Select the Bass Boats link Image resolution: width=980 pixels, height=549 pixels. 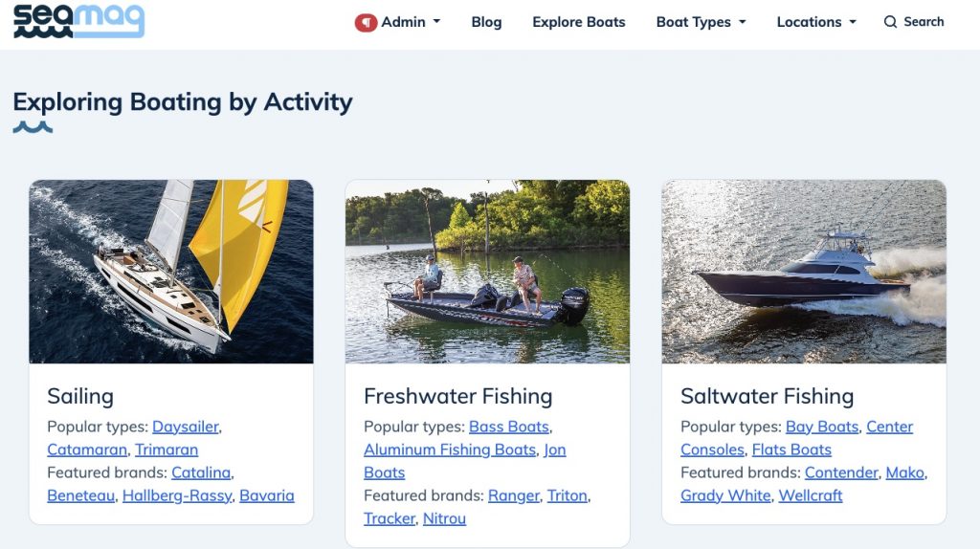(x=509, y=427)
